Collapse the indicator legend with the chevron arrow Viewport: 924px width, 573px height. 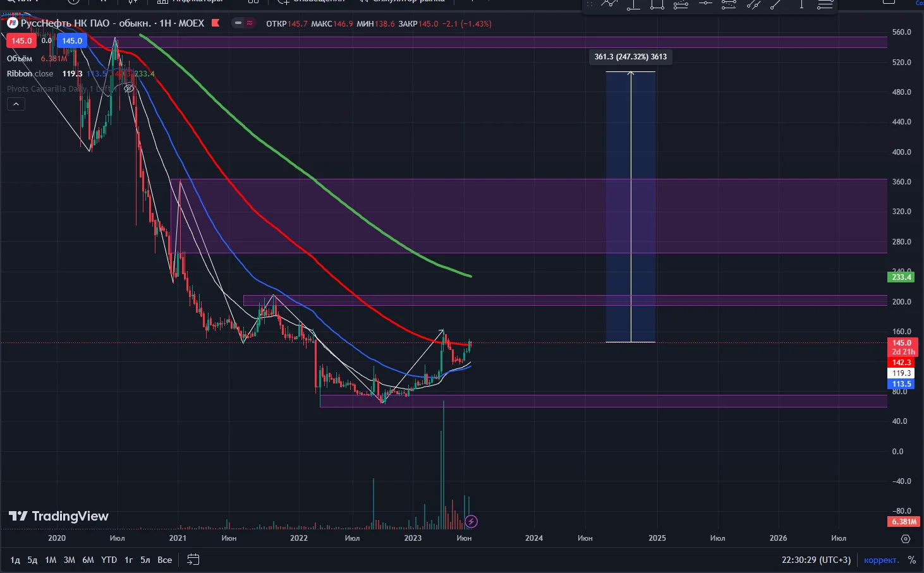[16, 104]
